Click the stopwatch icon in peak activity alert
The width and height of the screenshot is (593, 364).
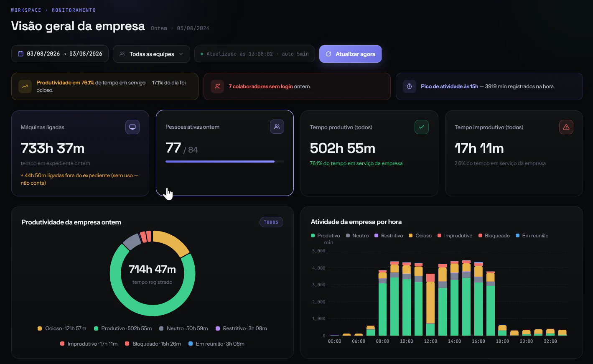[x=410, y=87]
